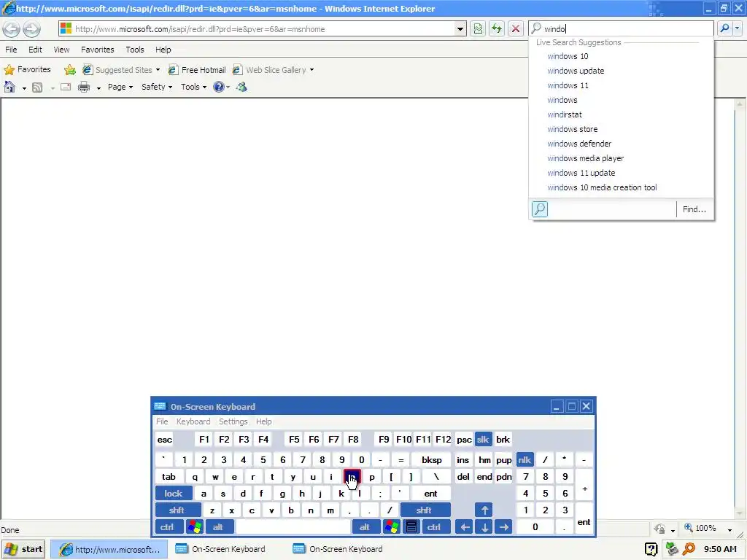This screenshot has width=747, height=560.
Task: Open the Settings menu of On-Screen Keyboard
Action: (x=233, y=421)
